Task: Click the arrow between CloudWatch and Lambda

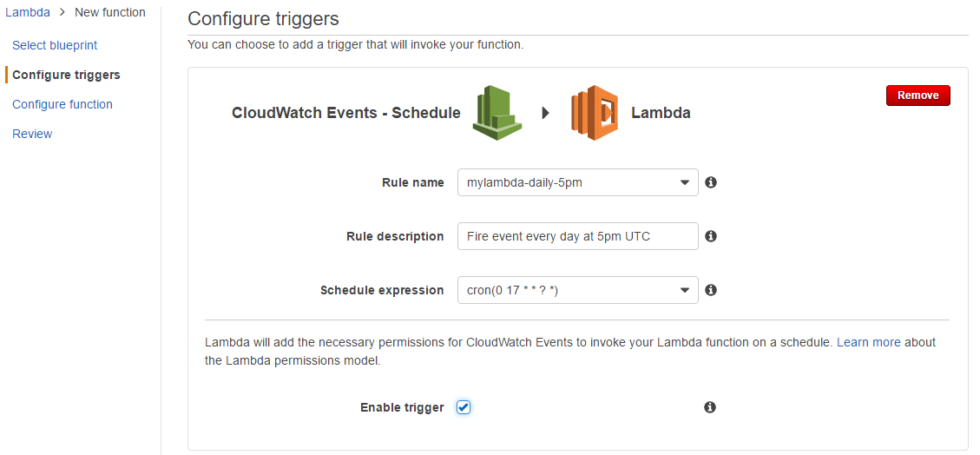Action: pyautogui.click(x=546, y=113)
